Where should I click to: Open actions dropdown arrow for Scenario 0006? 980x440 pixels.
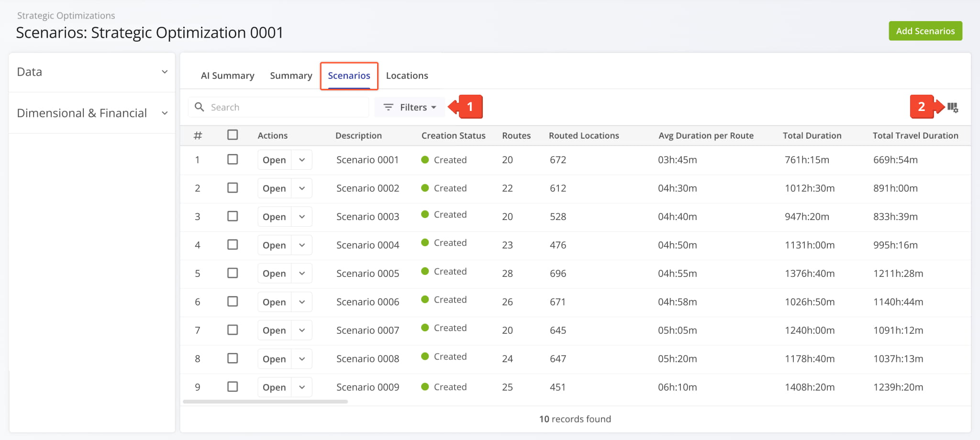pyautogui.click(x=302, y=302)
